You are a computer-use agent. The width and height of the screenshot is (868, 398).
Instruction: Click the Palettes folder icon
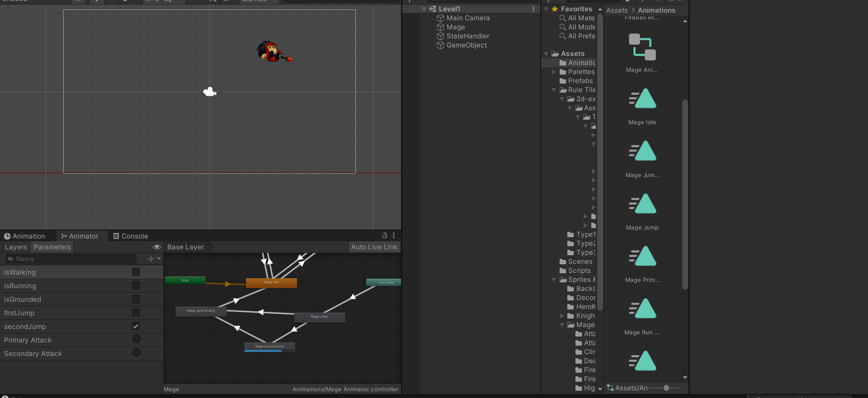(563, 72)
